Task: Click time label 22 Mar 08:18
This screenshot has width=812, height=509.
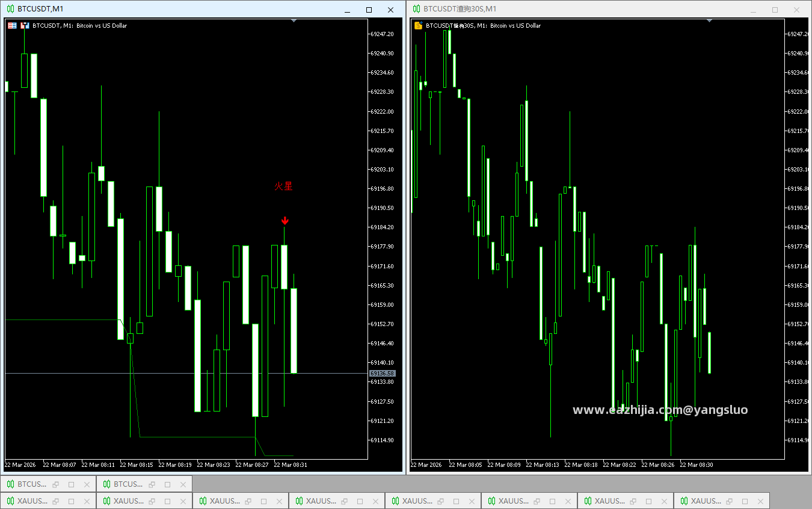Action: 581,464
